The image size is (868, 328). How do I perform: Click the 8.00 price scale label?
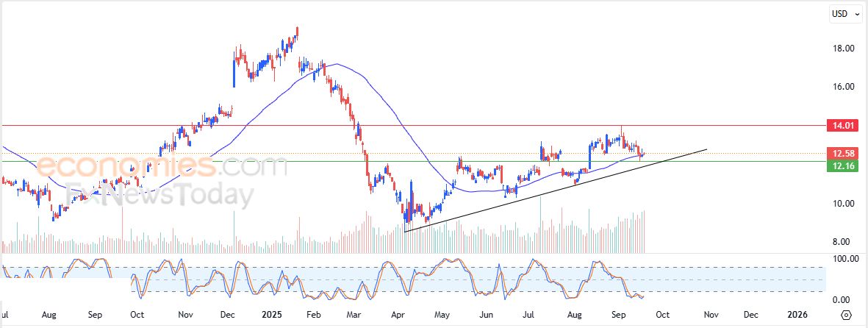pyautogui.click(x=842, y=242)
